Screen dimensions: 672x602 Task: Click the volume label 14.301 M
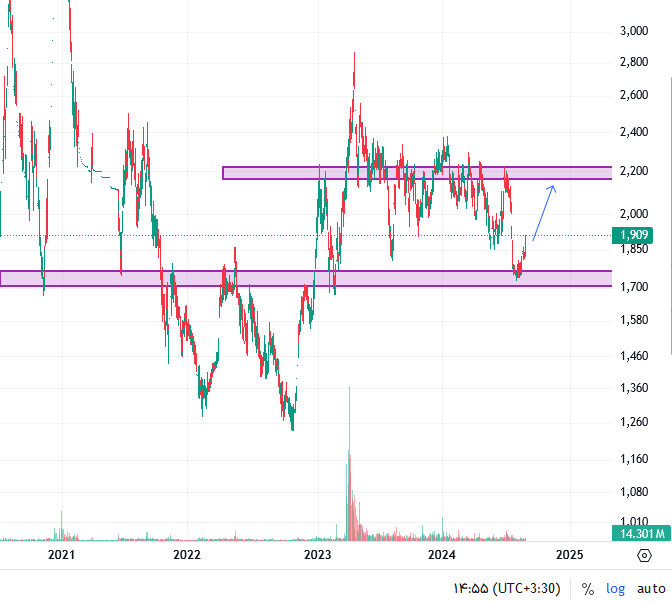[x=642, y=533]
